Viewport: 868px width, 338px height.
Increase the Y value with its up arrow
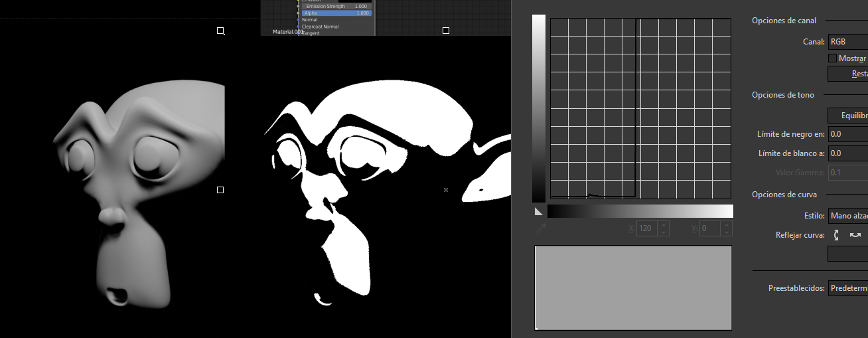pos(727,225)
